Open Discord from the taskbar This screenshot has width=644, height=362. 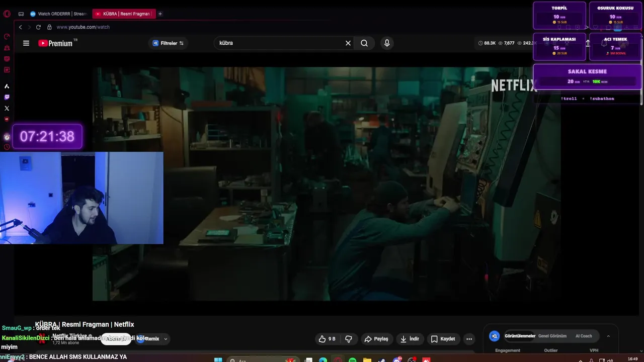pyautogui.click(x=397, y=360)
